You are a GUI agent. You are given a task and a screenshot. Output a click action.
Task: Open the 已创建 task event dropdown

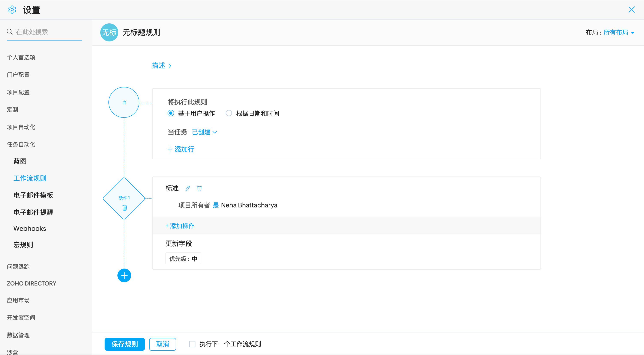pos(204,132)
